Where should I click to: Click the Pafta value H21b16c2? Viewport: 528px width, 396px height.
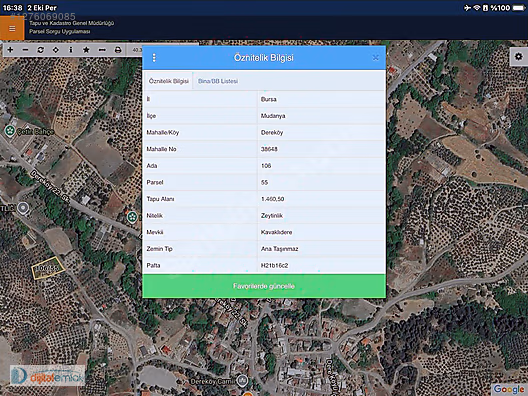coord(274,265)
